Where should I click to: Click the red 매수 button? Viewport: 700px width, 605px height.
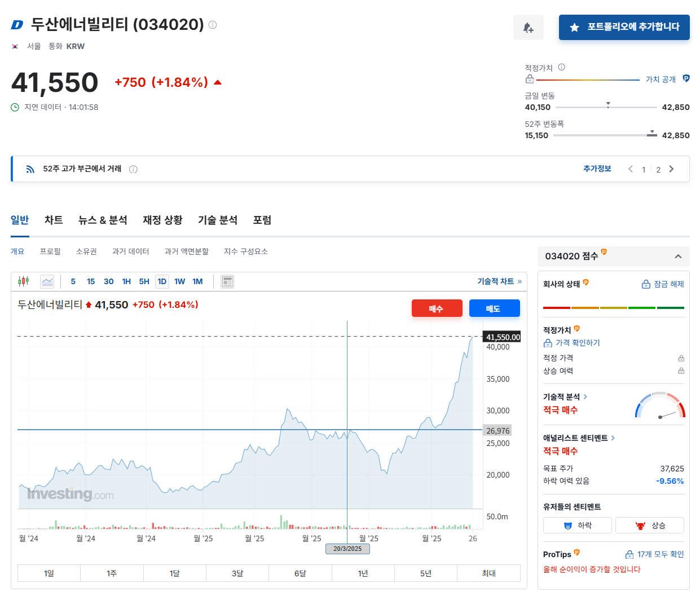point(437,308)
